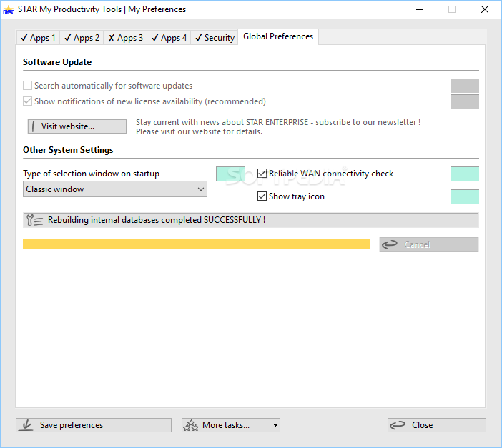The image size is (502, 448).
Task: Go to the Apps 4 tab
Action: click(x=169, y=38)
